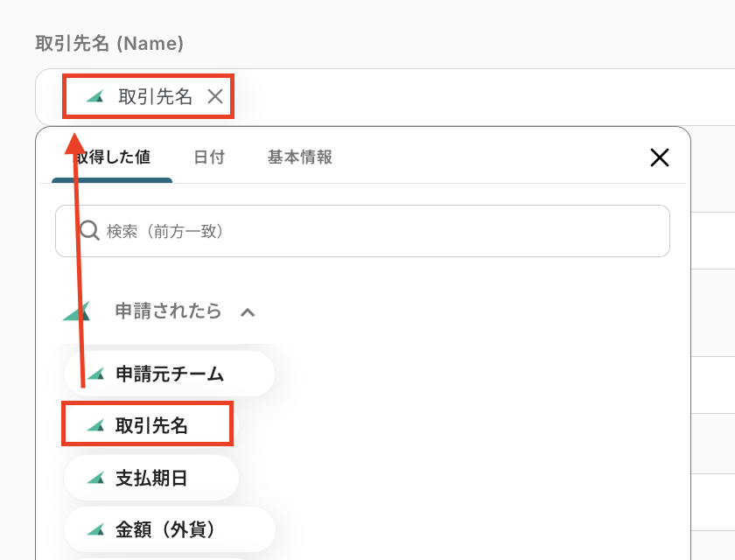Insert the 支払期日 value
The height and width of the screenshot is (560, 735).
(151, 479)
